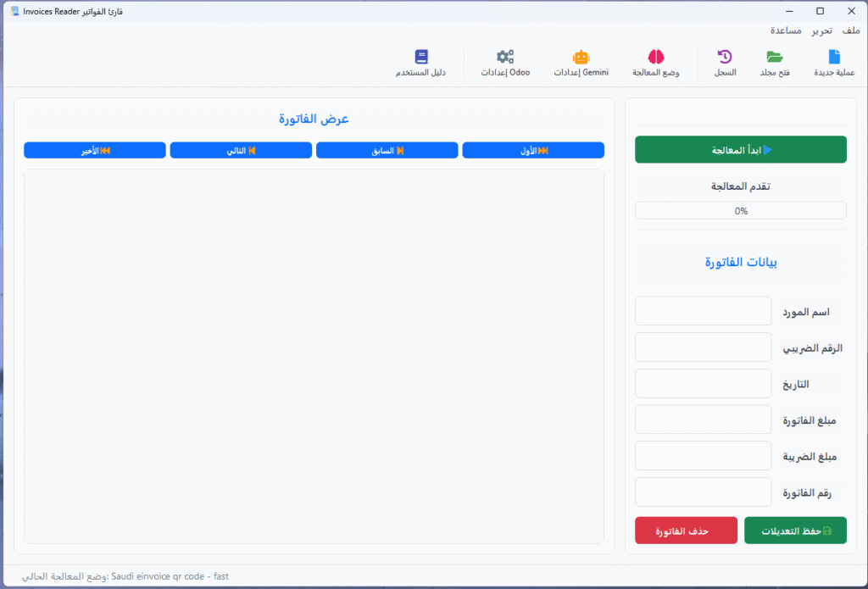Click the processing progress bar 0%

(741, 211)
